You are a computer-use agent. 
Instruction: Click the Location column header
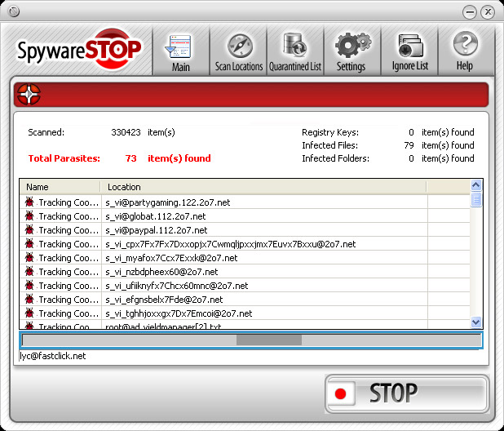pyautogui.click(x=263, y=187)
